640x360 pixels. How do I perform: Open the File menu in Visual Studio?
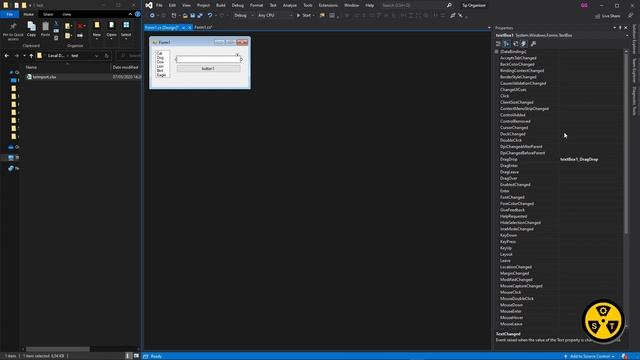(x=159, y=5)
